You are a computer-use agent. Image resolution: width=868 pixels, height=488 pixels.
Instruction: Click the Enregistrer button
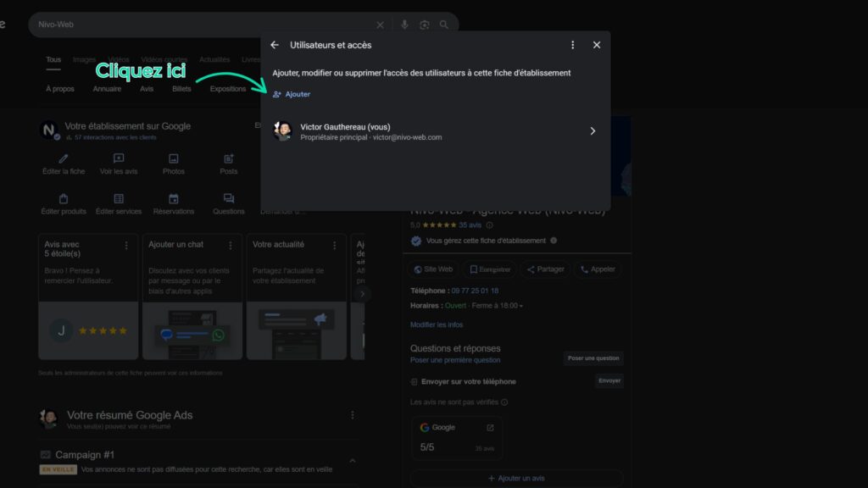tap(490, 269)
